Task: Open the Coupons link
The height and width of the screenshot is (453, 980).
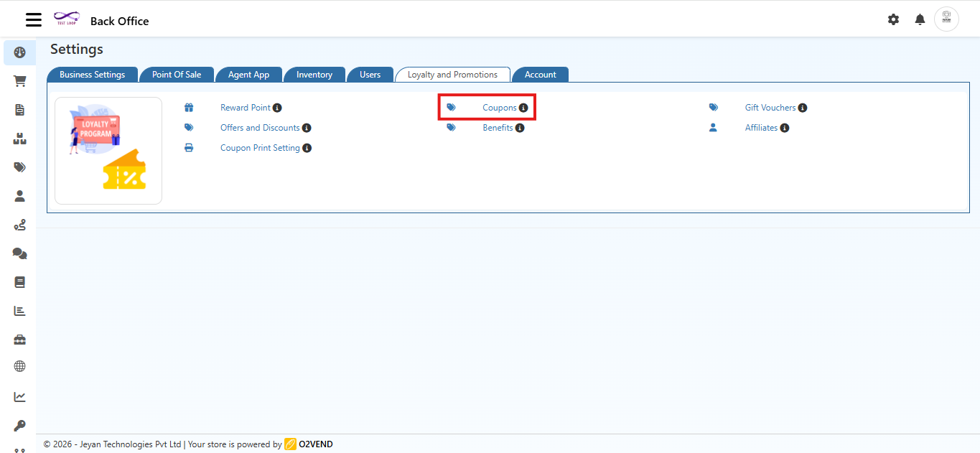Action: tap(499, 107)
